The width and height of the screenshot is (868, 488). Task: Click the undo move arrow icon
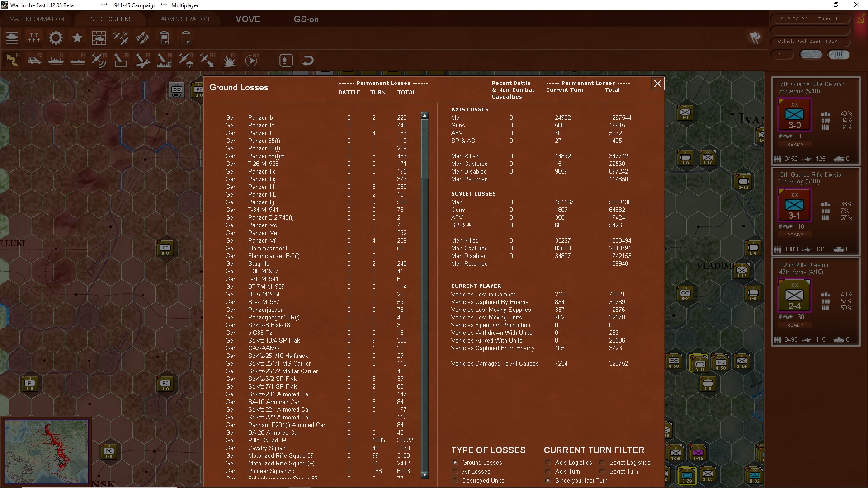(308, 60)
